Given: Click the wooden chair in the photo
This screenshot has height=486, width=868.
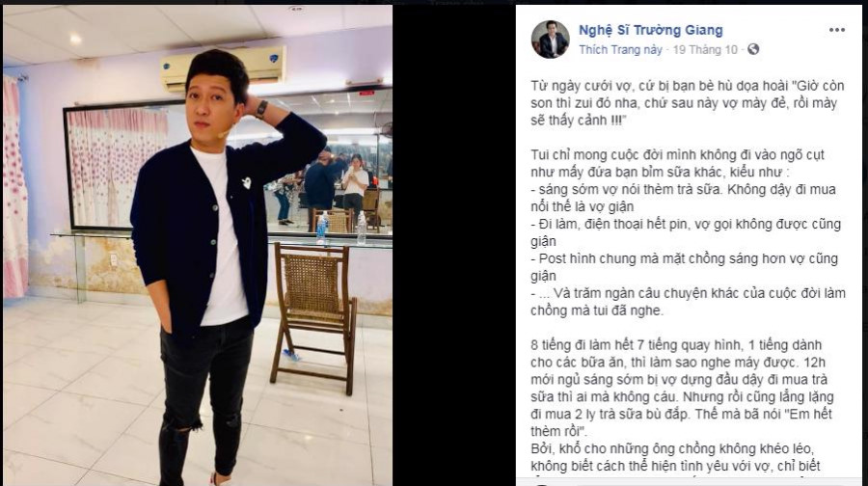Looking at the screenshot, I should click(x=313, y=317).
